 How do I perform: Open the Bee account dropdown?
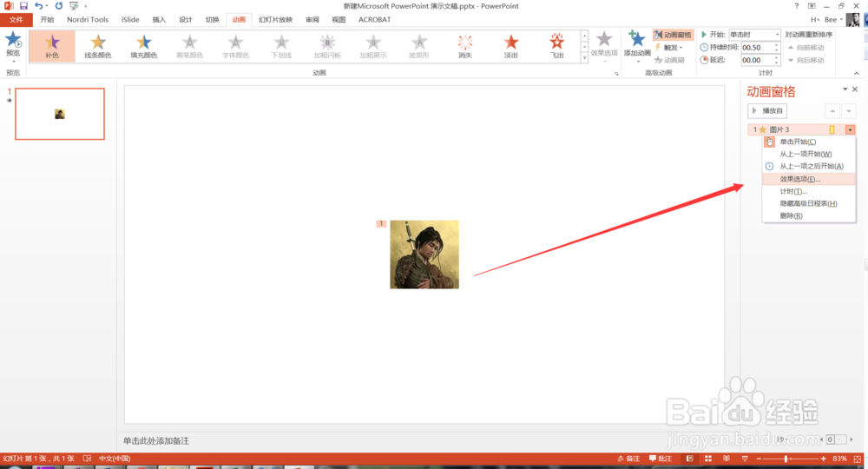coord(833,19)
